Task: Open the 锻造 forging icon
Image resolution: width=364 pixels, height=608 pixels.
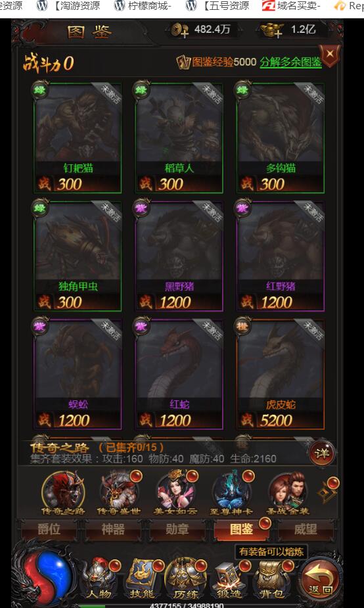Action: tap(229, 579)
